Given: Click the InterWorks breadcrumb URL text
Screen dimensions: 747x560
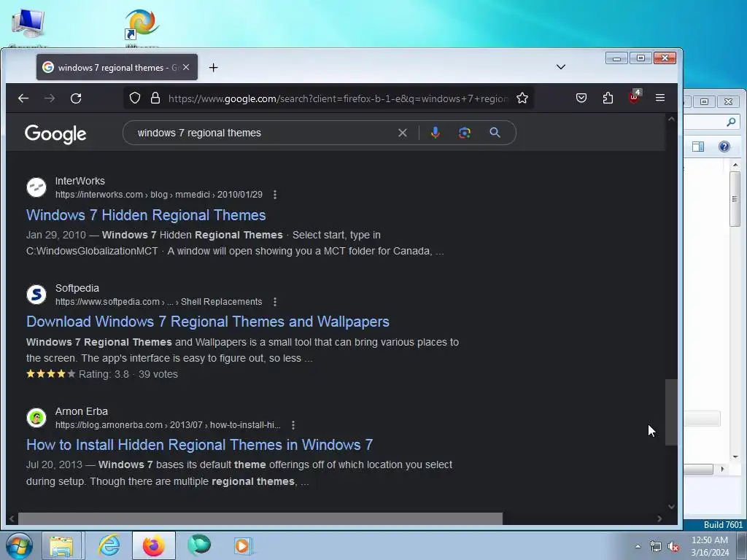Looking at the screenshot, I should (158, 195).
